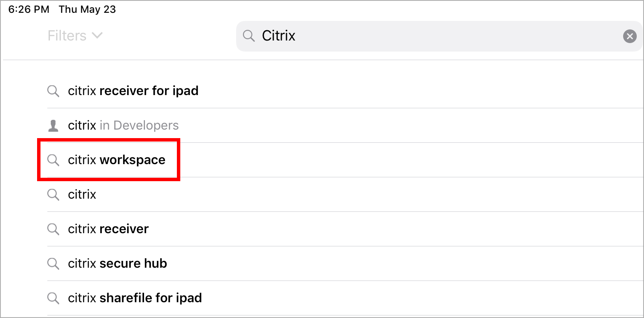Click the magnifier icon beside "citrix receiver"
The width and height of the screenshot is (644, 318).
point(53,229)
